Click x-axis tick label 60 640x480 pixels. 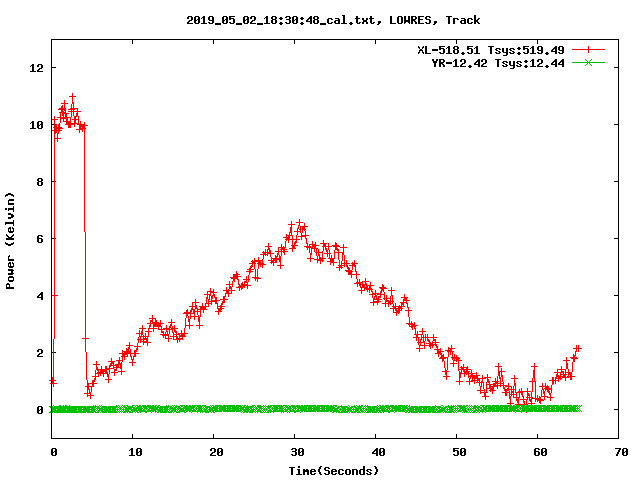point(540,452)
